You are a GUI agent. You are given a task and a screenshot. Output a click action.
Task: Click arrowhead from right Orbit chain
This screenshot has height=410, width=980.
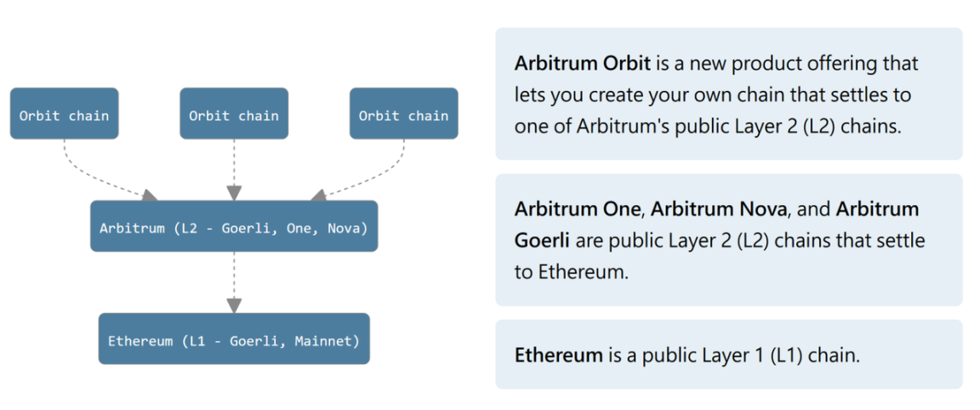[x=319, y=195]
